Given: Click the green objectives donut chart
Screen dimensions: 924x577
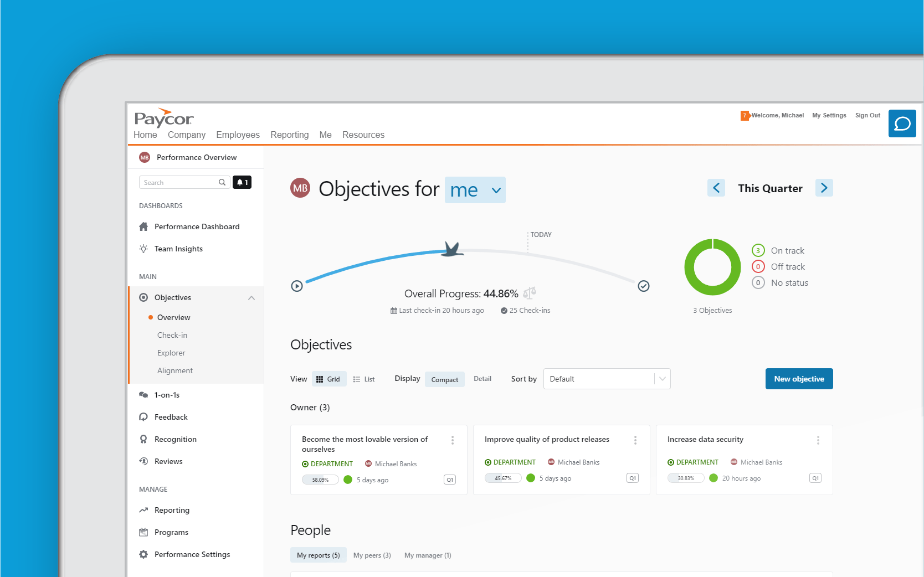Looking at the screenshot, I should pyautogui.click(x=712, y=267).
